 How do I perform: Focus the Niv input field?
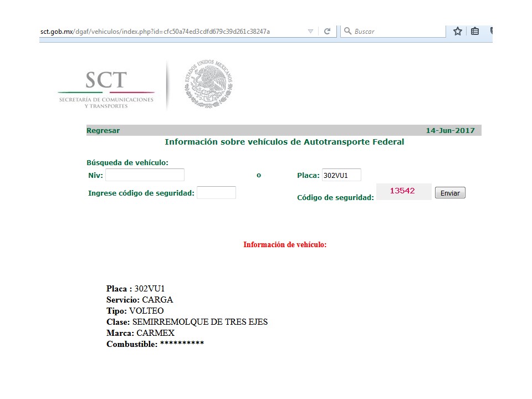[145, 175]
